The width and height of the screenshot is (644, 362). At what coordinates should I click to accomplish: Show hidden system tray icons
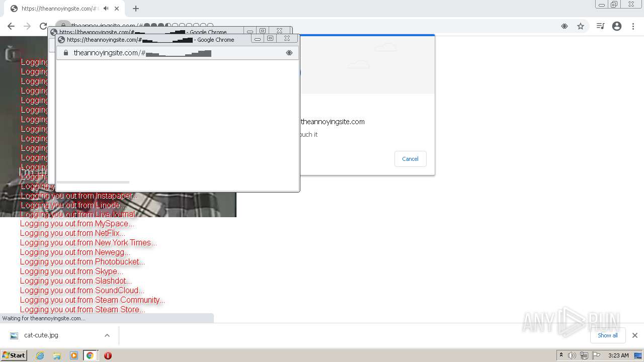click(x=561, y=355)
